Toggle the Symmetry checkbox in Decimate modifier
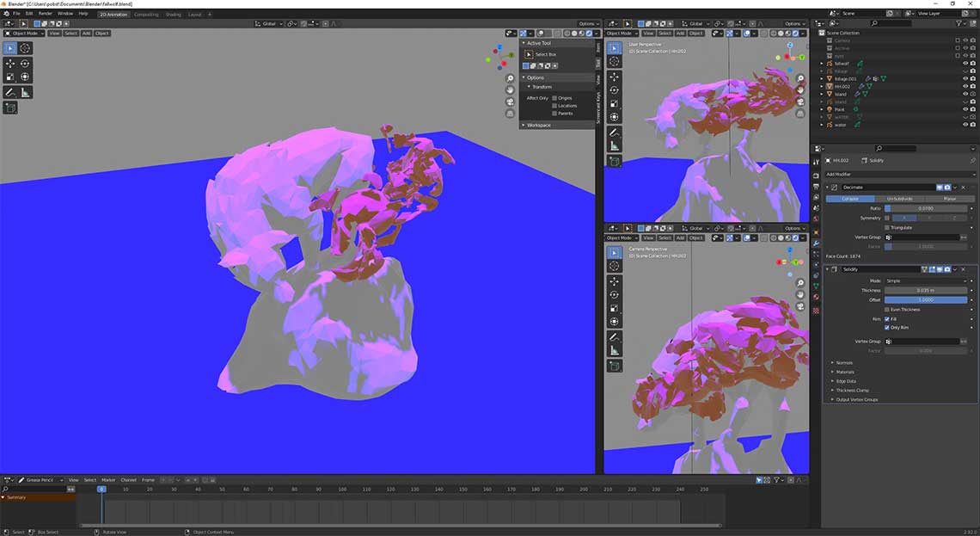 pyautogui.click(x=887, y=218)
